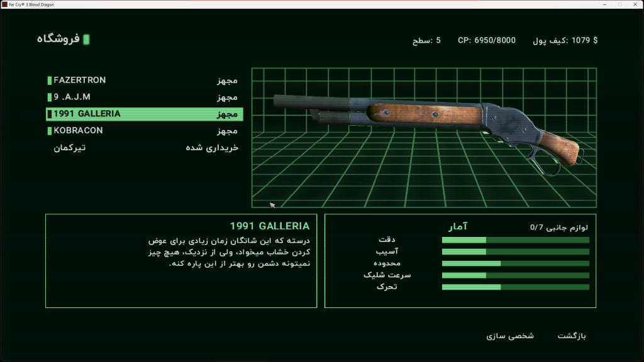644x362 pixels.
Task: Minimize the game window
Action: coord(604,4)
